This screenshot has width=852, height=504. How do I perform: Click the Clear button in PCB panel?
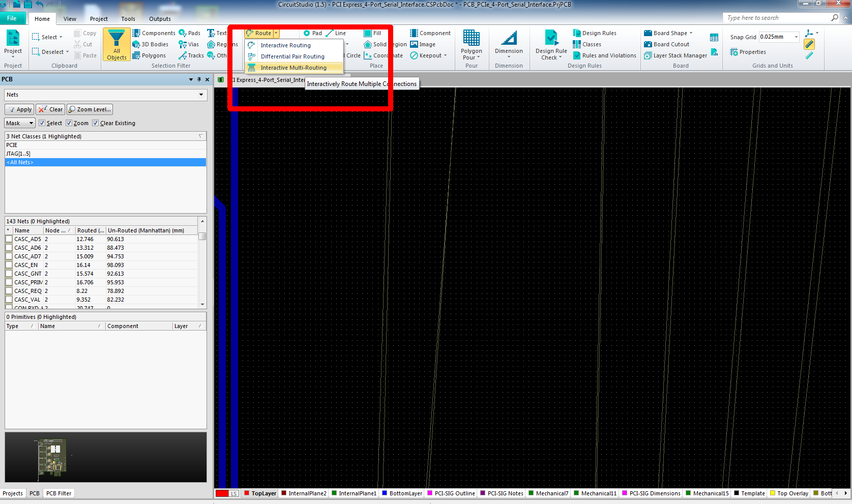[x=50, y=109]
